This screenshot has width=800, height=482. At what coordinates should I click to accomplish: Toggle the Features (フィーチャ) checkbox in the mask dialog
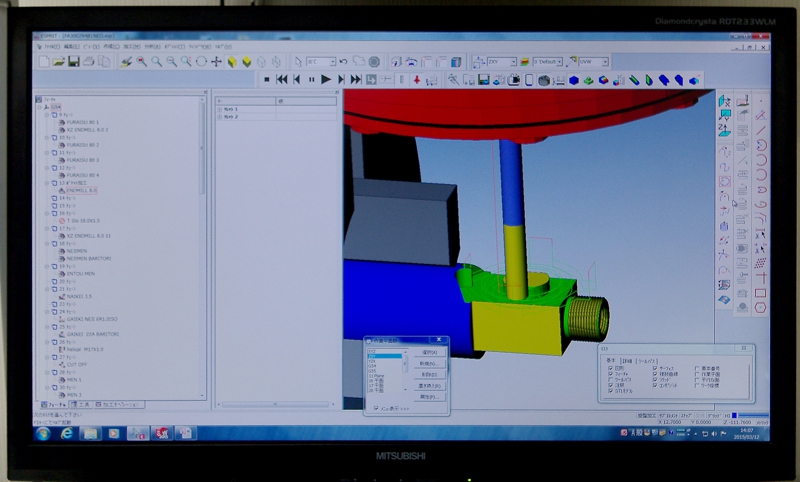pyautogui.click(x=611, y=374)
